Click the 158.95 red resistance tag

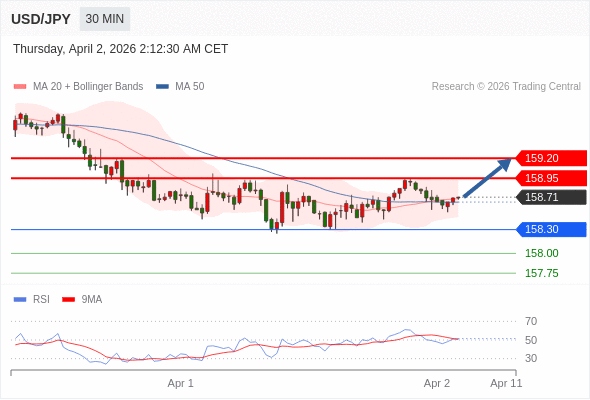pos(551,178)
